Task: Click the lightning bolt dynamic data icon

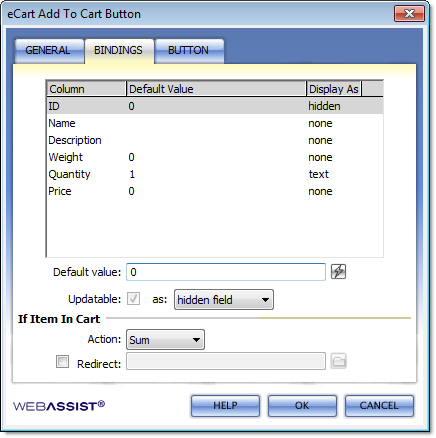Action: point(338,272)
